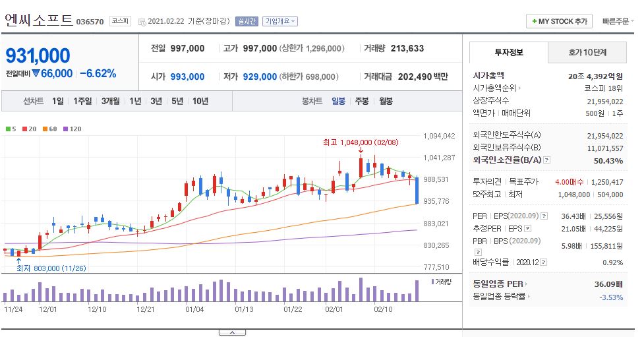644x337 pixels.
Task: Select the 일봉 daily candle chart
Action: [x=338, y=101]
